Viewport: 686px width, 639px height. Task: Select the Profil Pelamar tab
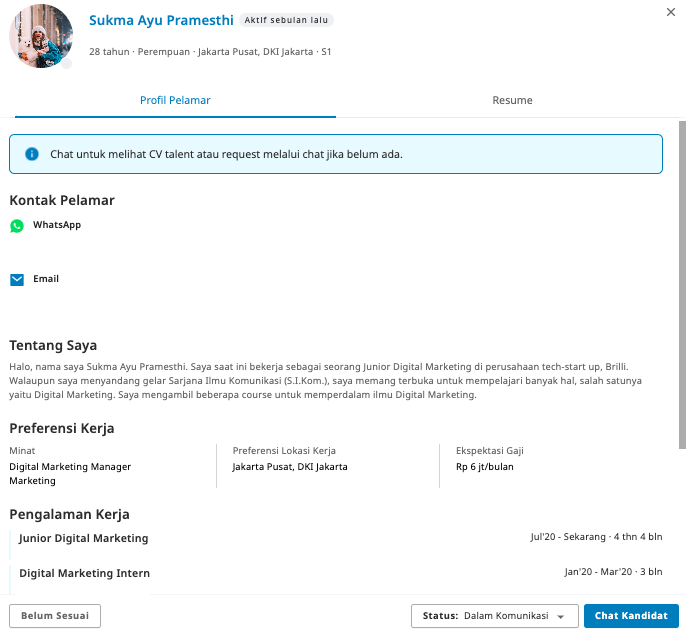click(x=175, y=100)
